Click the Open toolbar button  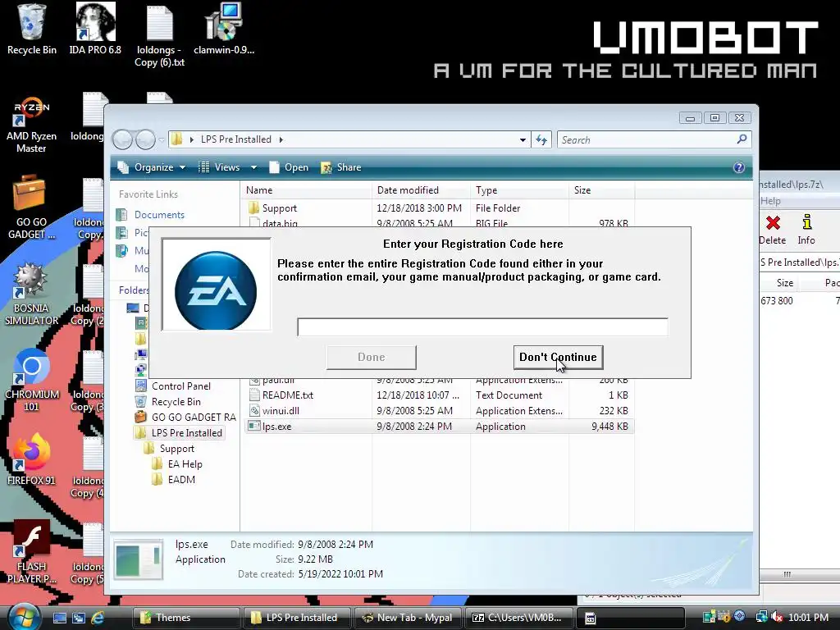point(289,167)
